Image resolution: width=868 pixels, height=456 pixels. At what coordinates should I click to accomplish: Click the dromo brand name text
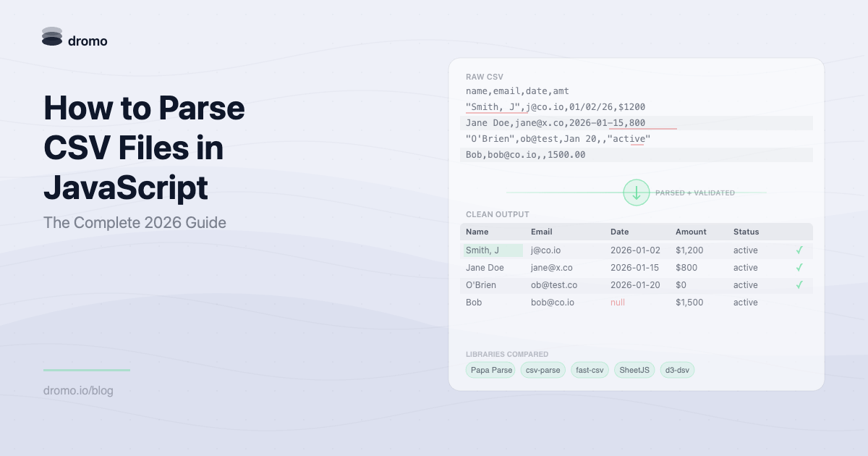click(x=88, y=41)
